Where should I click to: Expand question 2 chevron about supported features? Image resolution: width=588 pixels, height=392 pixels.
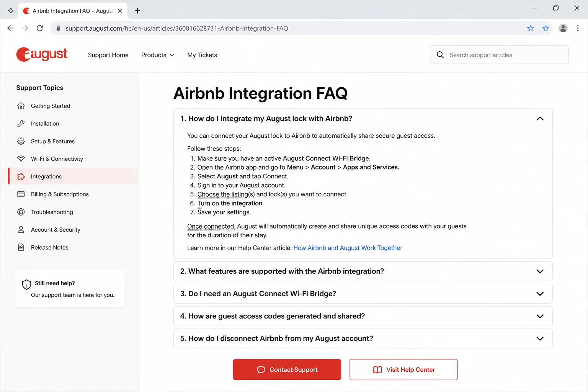[540, 271]
